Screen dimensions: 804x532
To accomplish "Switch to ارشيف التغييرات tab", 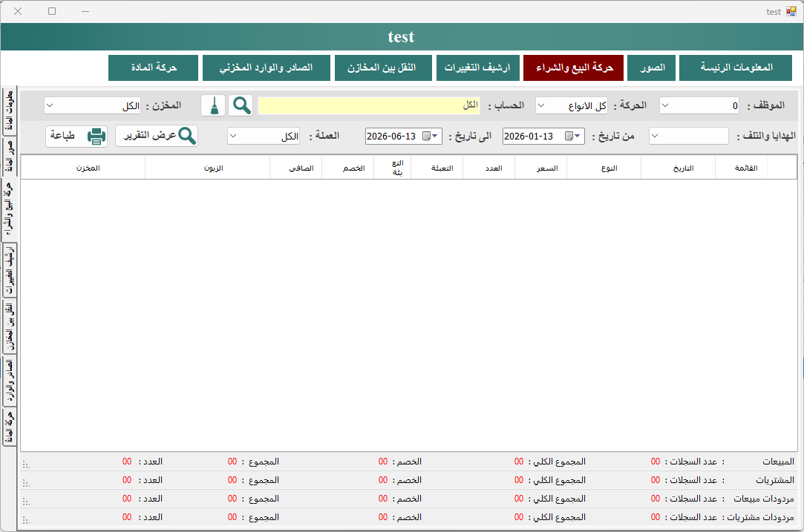I will pos(477,68).
